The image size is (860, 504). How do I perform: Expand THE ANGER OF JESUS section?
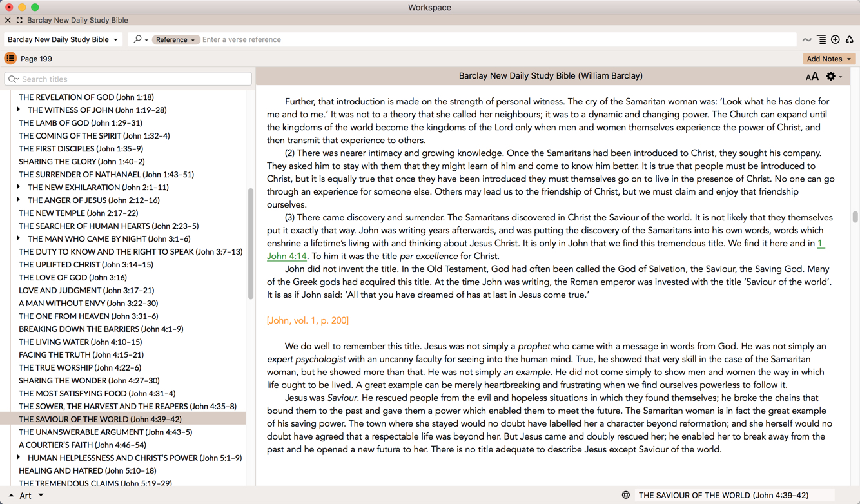click(19, 200)
